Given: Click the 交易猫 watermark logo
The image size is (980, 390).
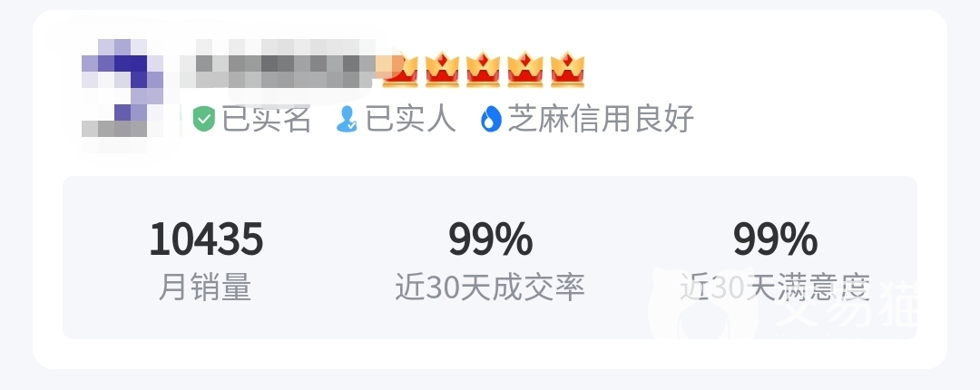Looking at the screenshot, I should pos(781,303).
